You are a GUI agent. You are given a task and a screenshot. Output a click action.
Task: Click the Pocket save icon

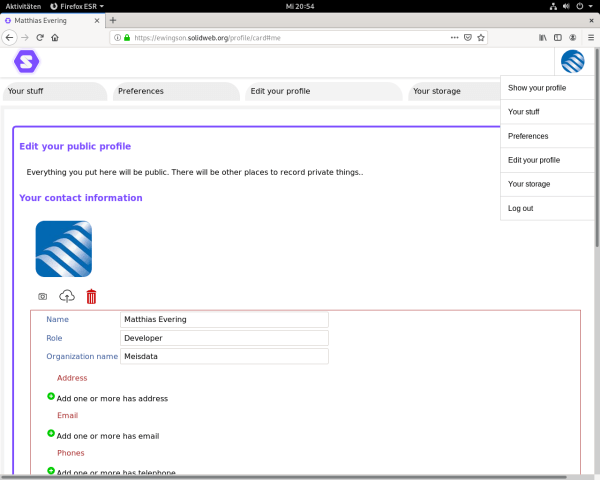pos(468,38)
